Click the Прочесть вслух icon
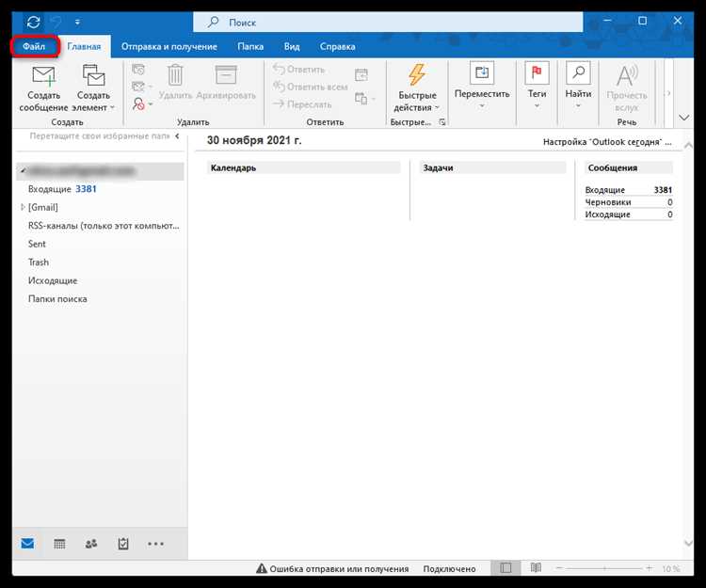The width and height of the screenshot is (706, 588). (x=626, y=75)
